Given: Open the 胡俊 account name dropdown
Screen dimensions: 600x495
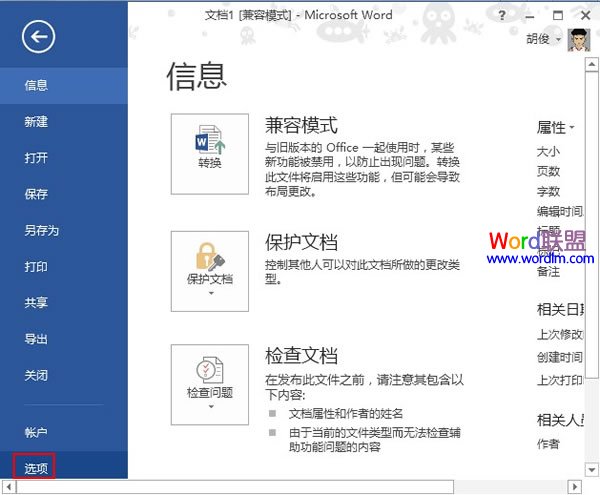Looking at the screenshot, I should [543, 39].
